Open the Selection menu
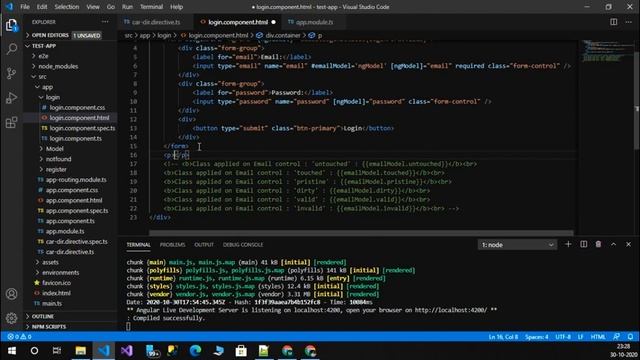 point(67,7)
